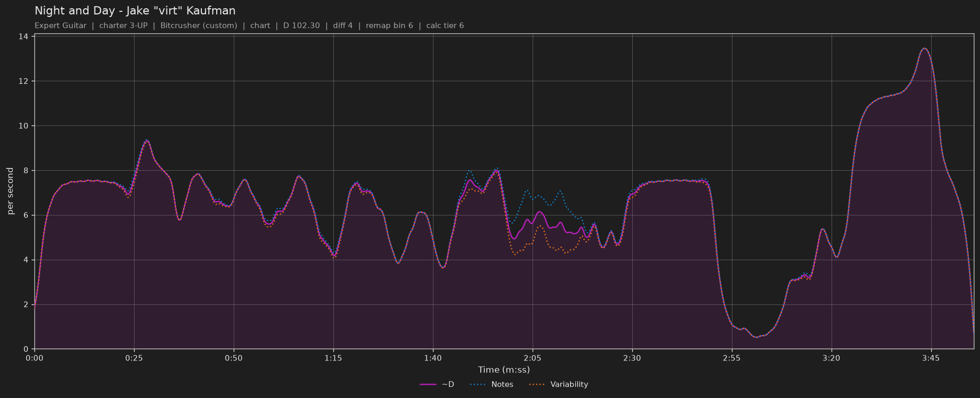Screen dimensions: 980x398
Task: Click 'remap bin 6' in the subtitle
Action: click(389, 25)
